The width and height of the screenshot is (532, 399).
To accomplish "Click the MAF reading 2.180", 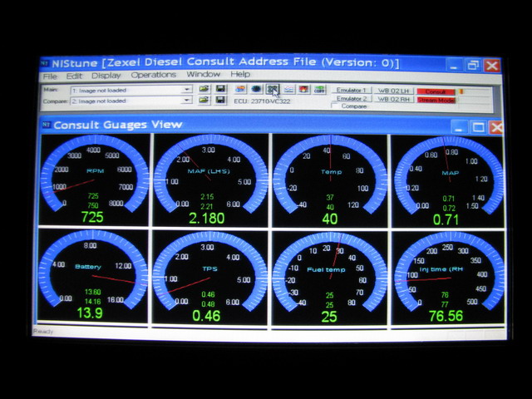I will point(207,218).
